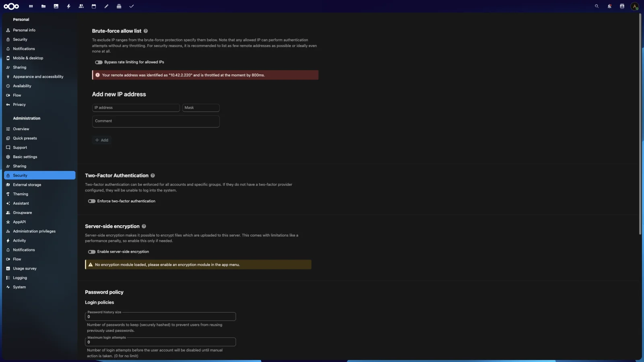Open Logging settings
Viewport: 644px width, 362px height.
(x=40, y=278)
